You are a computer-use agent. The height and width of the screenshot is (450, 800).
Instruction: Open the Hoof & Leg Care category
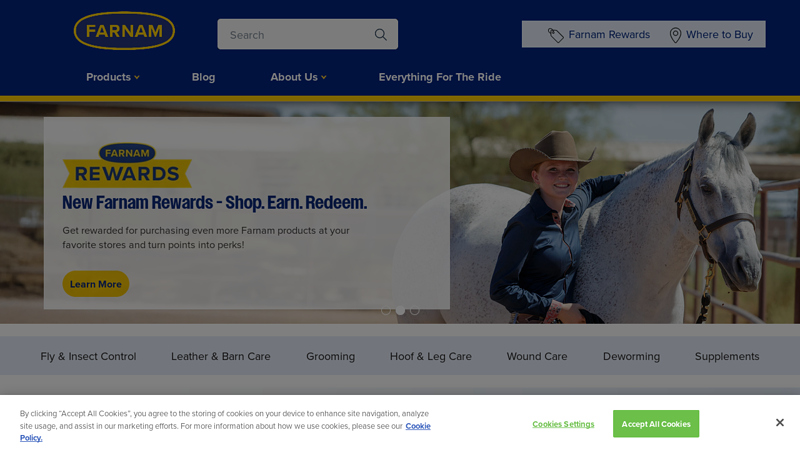[431, 356]
